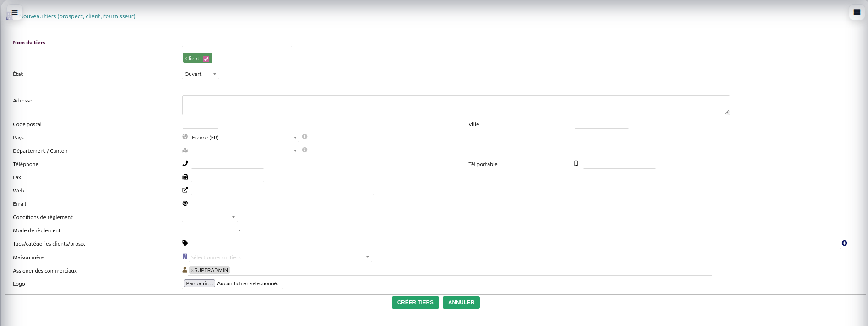Click the Annuler button
The width and height of the screenshot is (868, 326).
tap(461, 302)
